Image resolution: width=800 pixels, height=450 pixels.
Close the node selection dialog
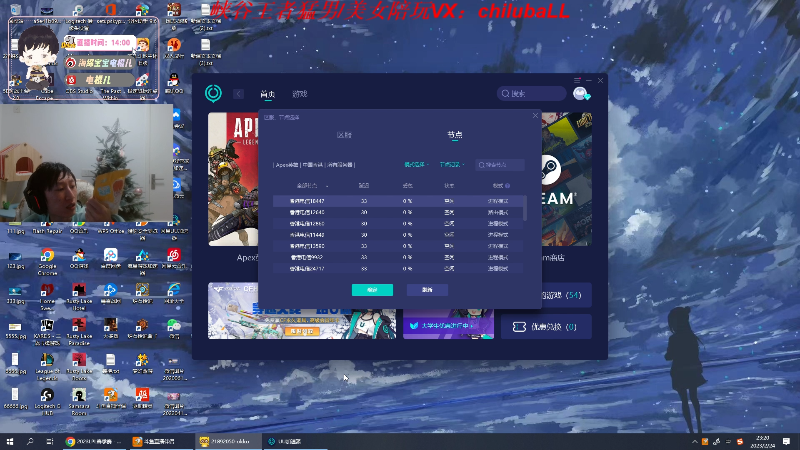coord(535,116)
